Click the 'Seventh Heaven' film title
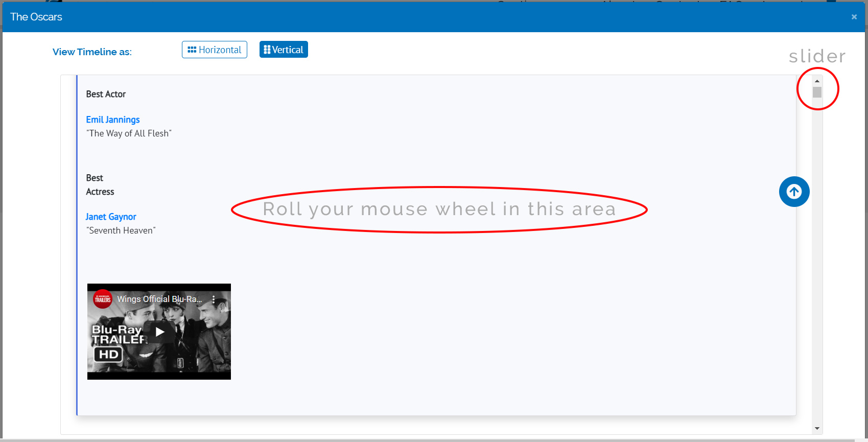Image resolution: width=868 pixels, height=442 pixels. [x=121, y=230]
